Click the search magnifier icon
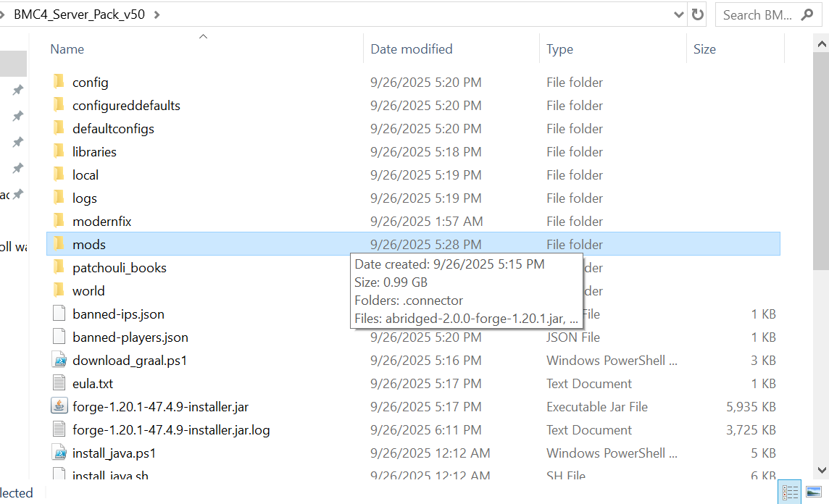 (x=807, y=14)
